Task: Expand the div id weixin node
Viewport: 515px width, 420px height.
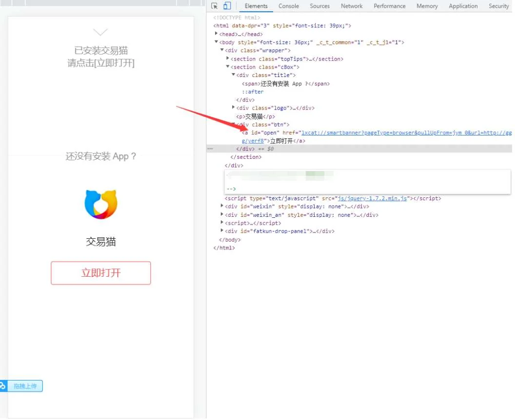Action: pos(222,207)
